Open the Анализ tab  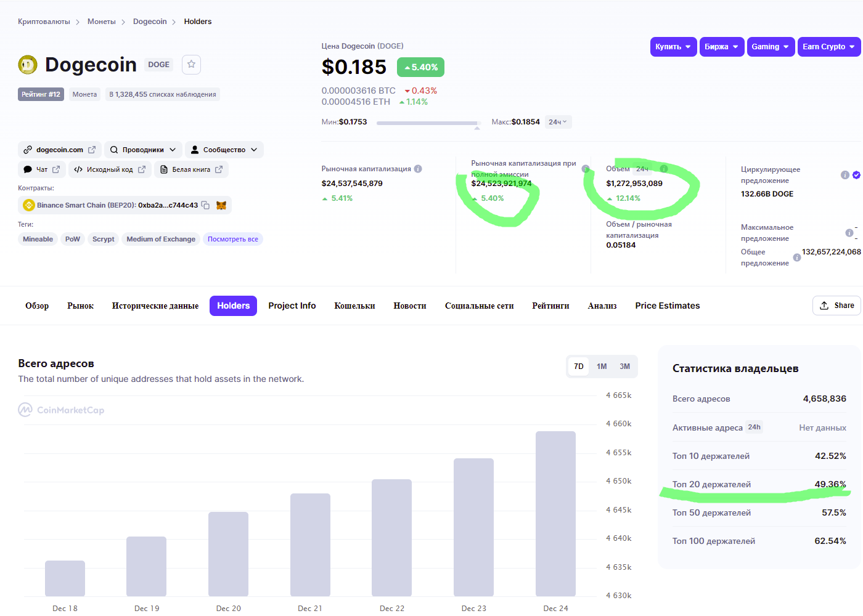(602, 306)
